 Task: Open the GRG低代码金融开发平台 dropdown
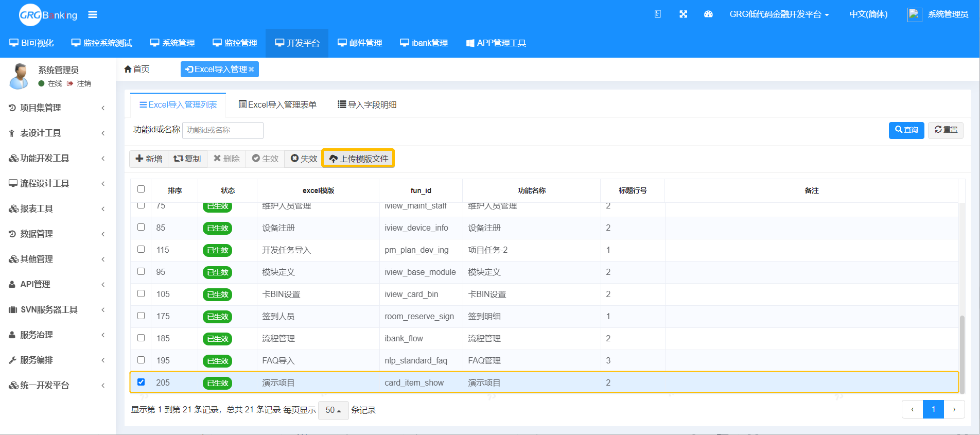[779, 14]
